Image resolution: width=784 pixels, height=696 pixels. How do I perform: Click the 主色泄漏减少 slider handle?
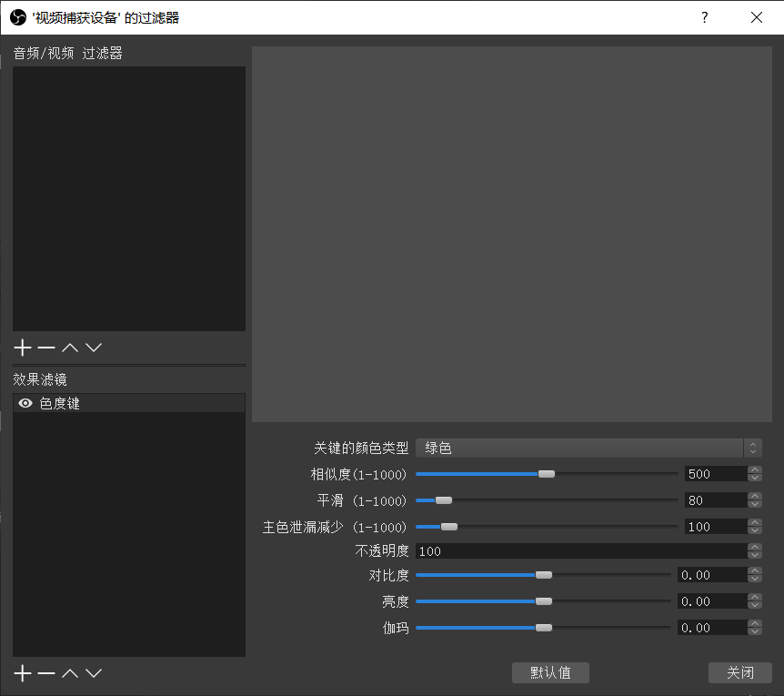[x=449, y=527]
